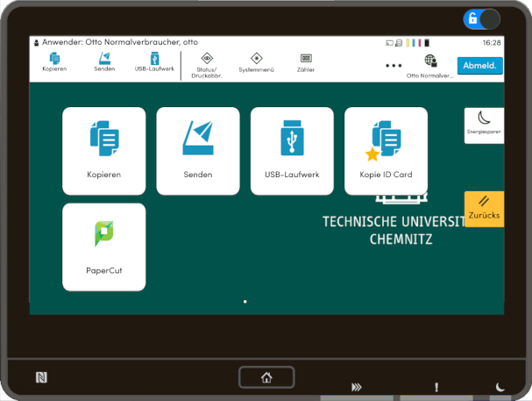Open the Kopieren tile on home screen
Viewport: 532px width, 401px height.
103,150
